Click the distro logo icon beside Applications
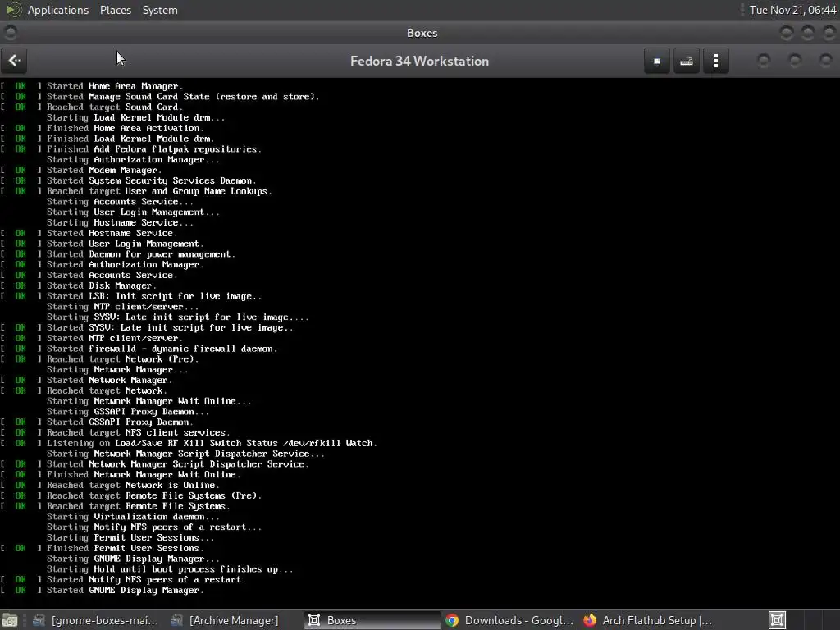 [13, 10]
